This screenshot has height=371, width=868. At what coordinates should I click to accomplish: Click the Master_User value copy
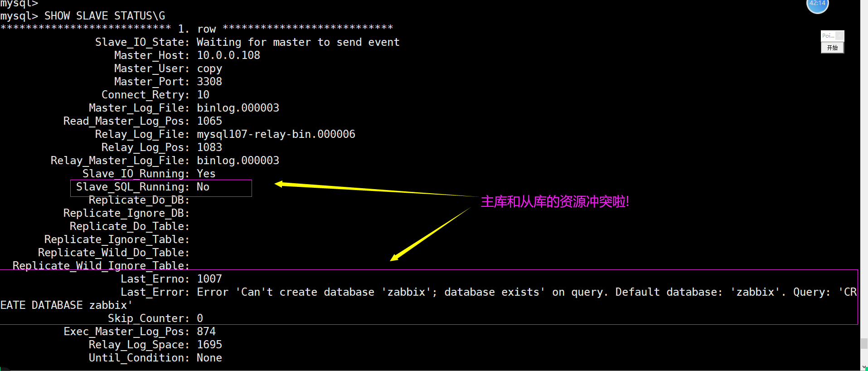[x=209, y=68]
